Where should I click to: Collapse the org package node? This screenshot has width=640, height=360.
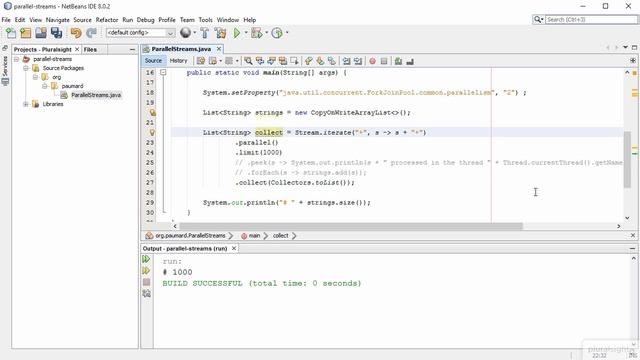click(x=35, y=77)
